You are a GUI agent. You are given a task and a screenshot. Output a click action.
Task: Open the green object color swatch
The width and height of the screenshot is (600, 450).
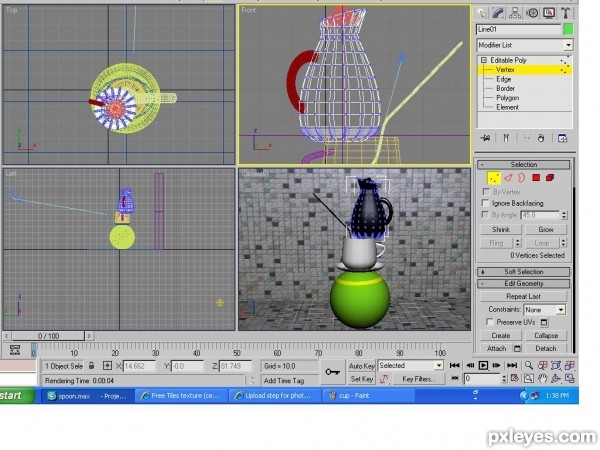pos(568,29)
